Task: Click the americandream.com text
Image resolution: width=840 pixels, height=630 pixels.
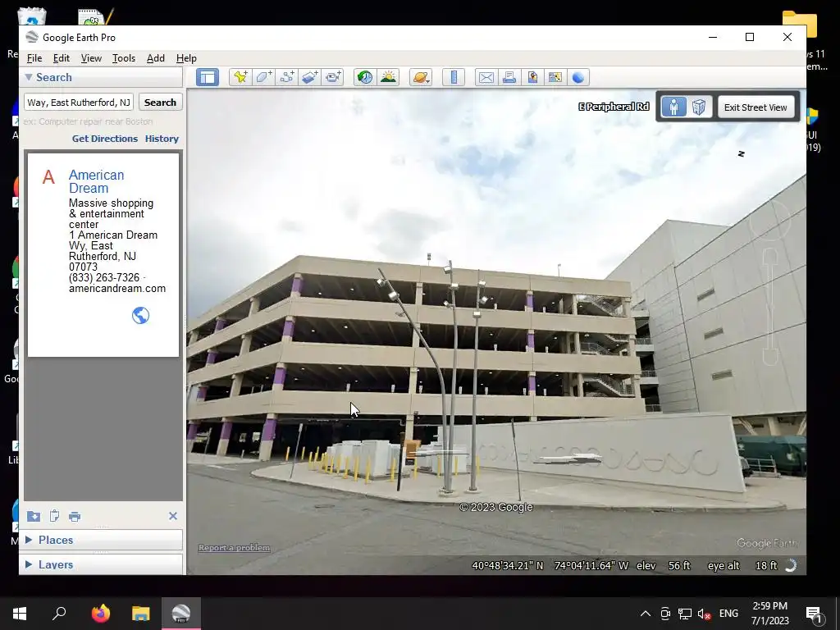Action: (117, 288)
